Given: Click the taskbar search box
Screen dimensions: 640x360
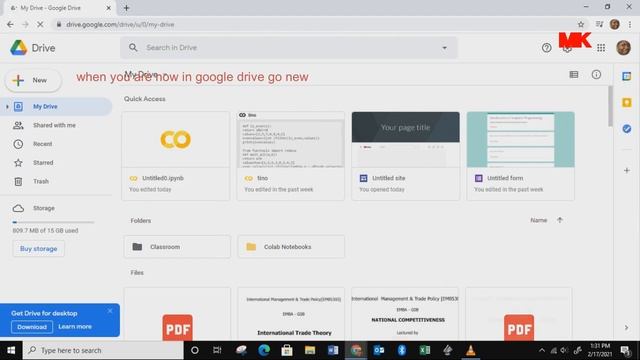Looking at the screenshot, I should tap(103, 350).
